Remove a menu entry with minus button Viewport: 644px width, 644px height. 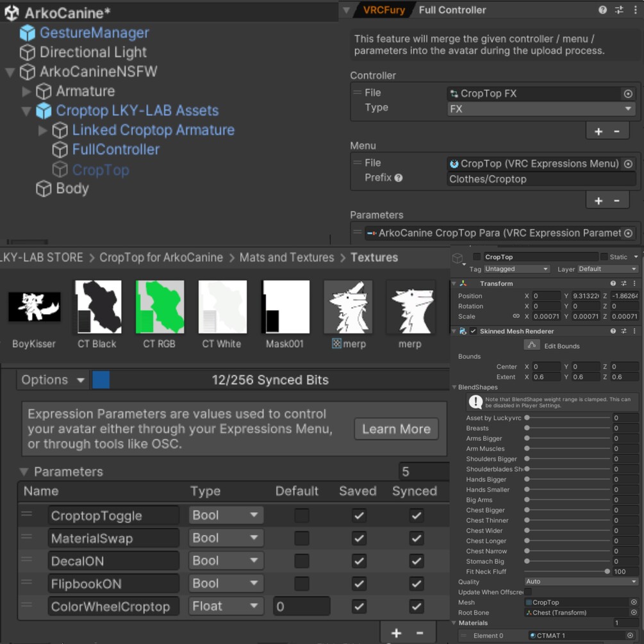pyautogui.click(x=616, y=201)
